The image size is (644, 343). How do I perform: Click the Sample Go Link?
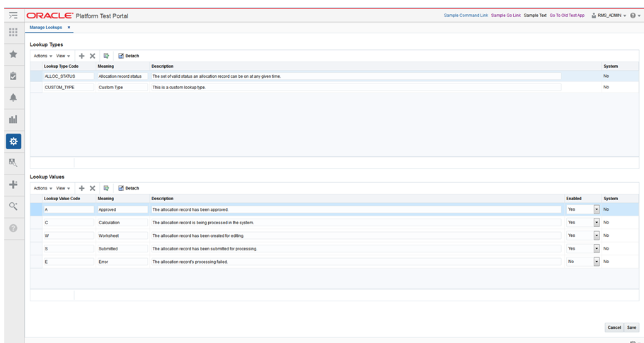(505, 16)
